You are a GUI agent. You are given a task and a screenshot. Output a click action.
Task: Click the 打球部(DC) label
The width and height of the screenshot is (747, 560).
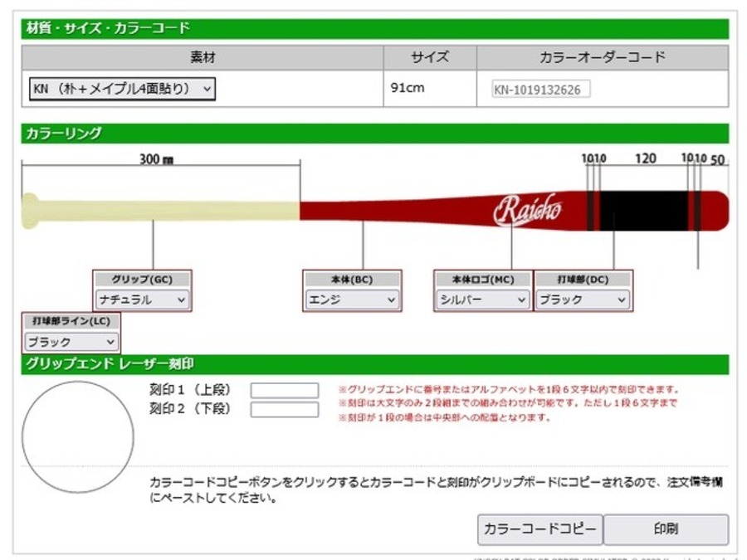[583, 280]
